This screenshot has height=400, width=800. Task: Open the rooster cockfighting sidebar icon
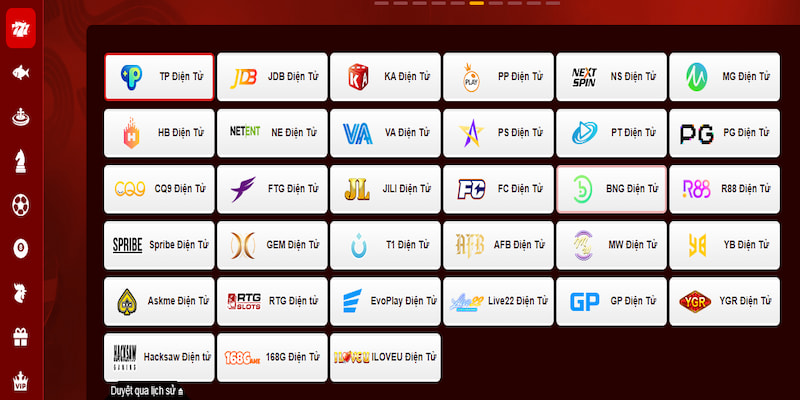tap(21, 293)
